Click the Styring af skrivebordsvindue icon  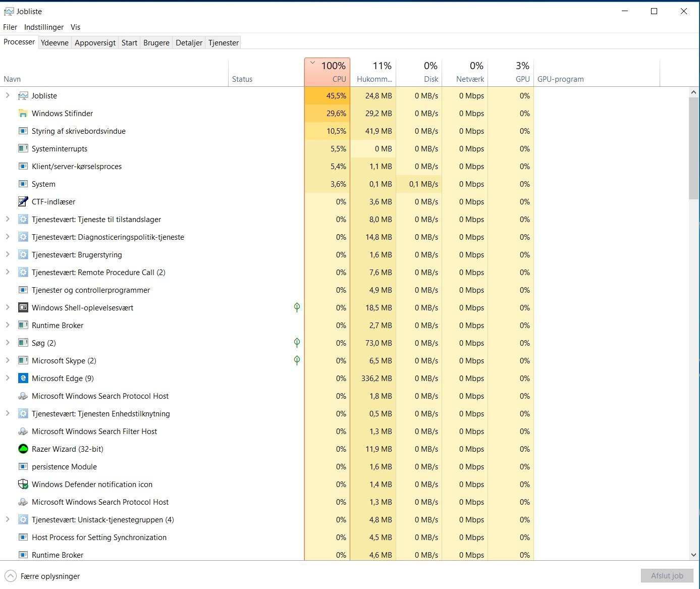[23, 131]
